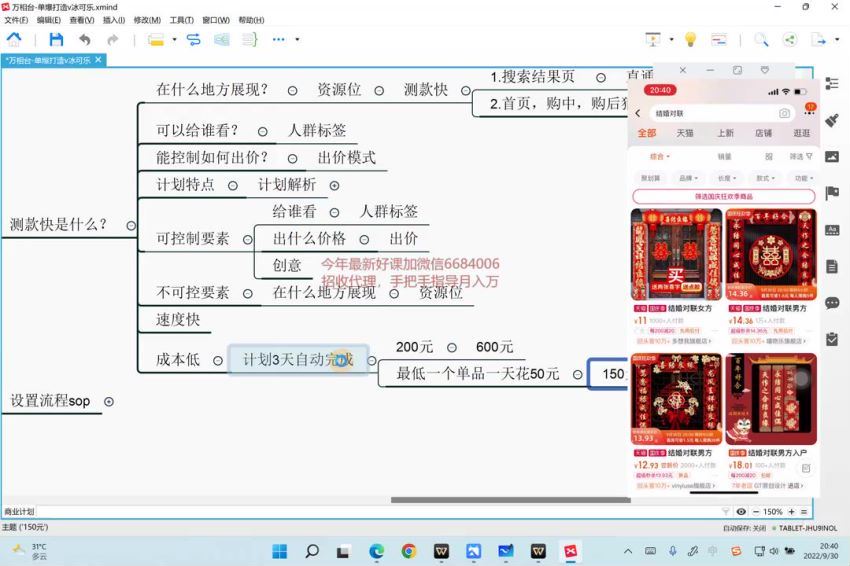This screenshot has width=850, height=566.
Task: Go to the XMind home screen icon
Action: [x=14, y=39]
